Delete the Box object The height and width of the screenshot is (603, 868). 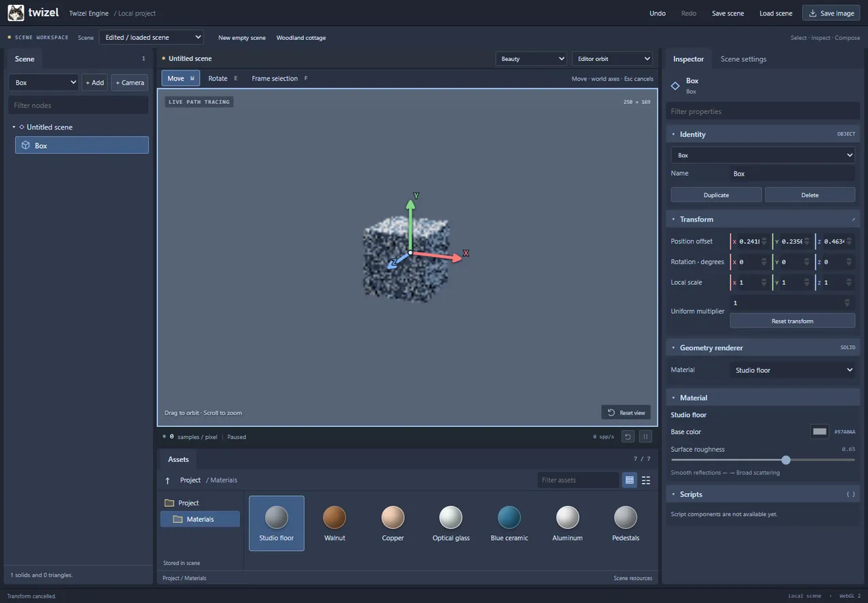810,195
